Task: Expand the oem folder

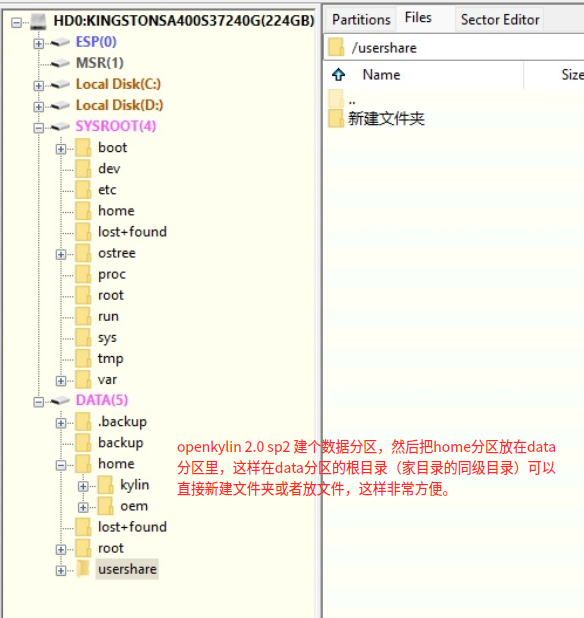Action: click(83, 508)
